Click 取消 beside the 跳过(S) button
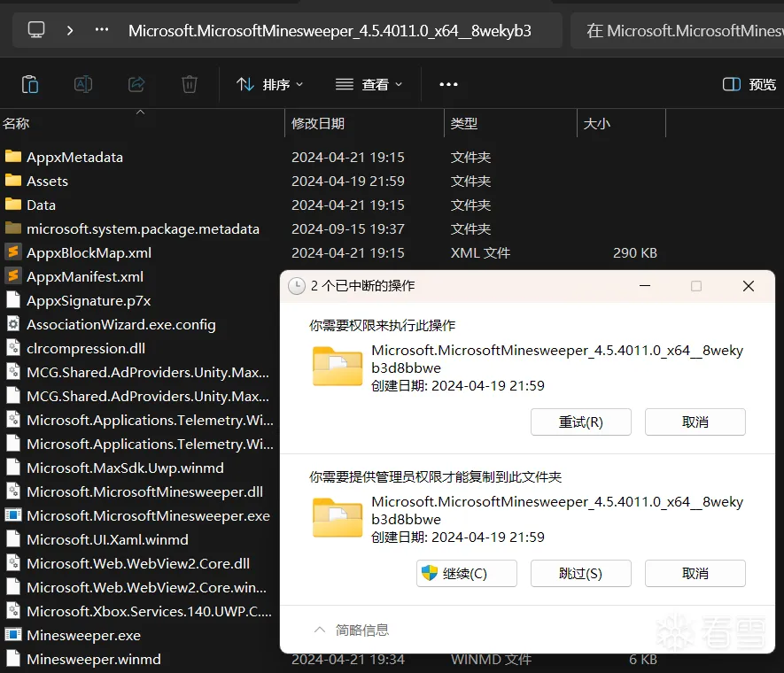 click(695, 574)
